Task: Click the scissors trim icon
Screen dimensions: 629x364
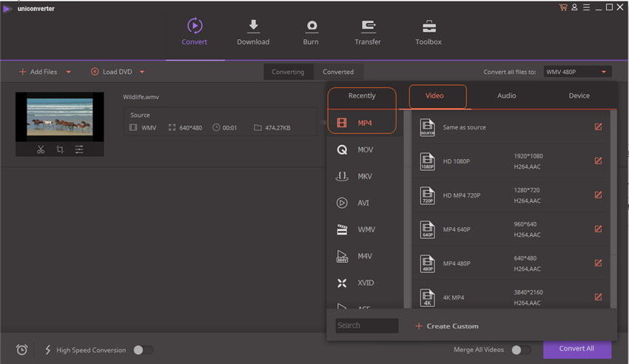Action: pyautogui.click(x=41, y=149)
